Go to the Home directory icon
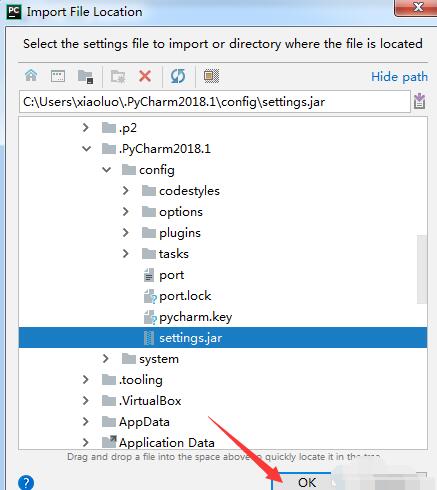437x490 pixels. point(31,76)
